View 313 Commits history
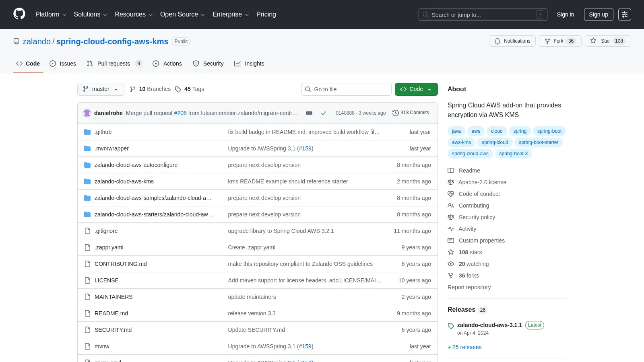Viewport: 644px width, 362px height. 411,113
